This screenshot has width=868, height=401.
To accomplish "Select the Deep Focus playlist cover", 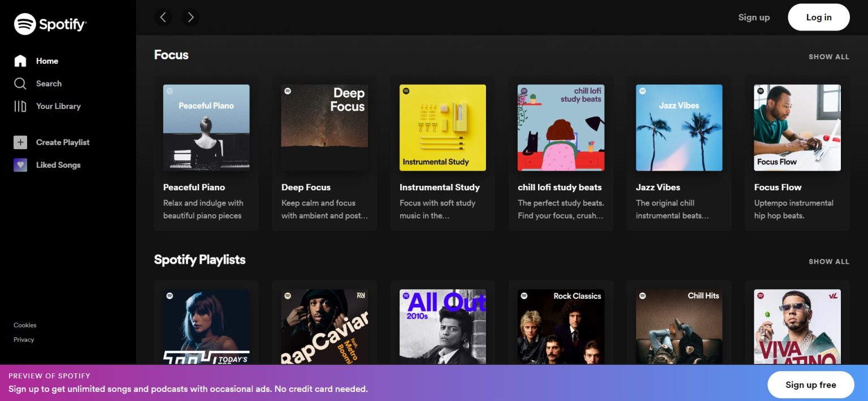I will coord(324,128).
